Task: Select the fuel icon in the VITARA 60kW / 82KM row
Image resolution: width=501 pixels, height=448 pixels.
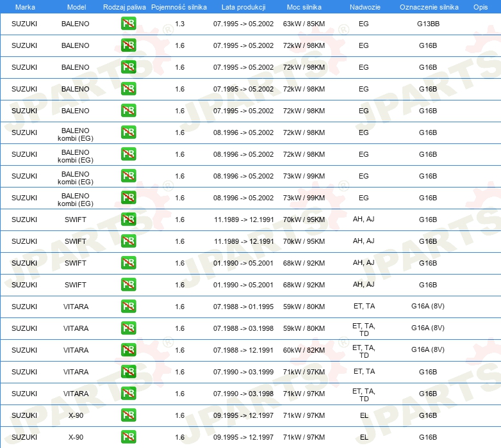Action: point(128,349)
